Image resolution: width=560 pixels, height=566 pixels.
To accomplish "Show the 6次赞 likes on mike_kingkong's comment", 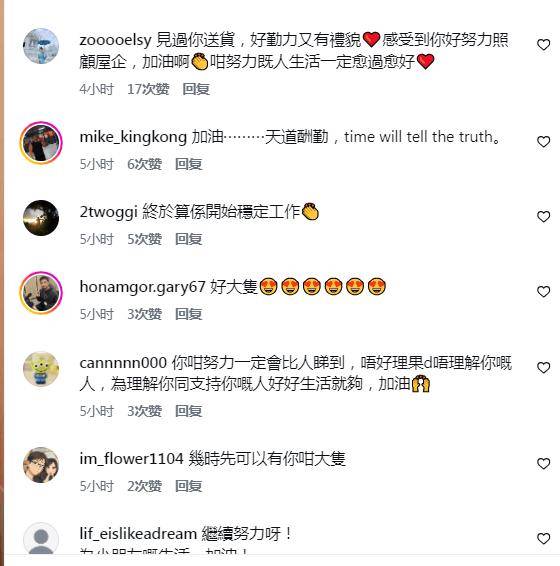I will click(144, 164).
